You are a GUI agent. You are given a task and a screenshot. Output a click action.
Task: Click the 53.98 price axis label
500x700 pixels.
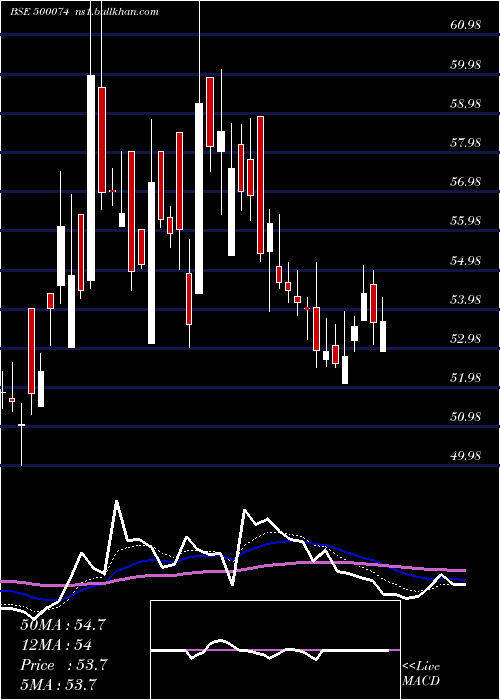466,299
